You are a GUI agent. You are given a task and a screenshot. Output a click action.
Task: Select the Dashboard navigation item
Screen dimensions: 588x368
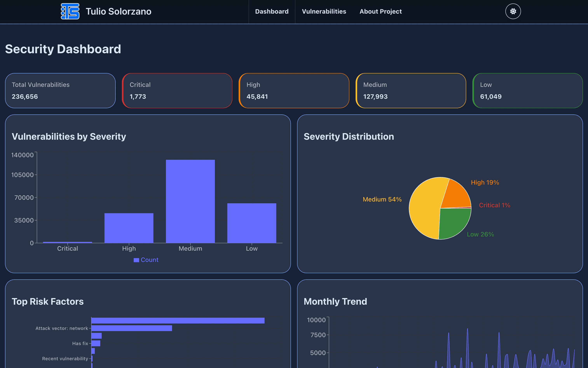coord(272,11)
